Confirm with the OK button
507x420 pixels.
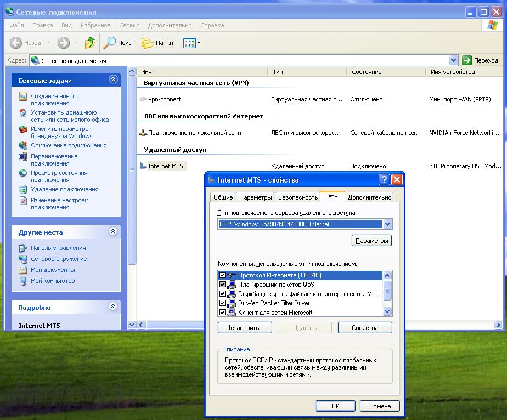coord(335,406)
